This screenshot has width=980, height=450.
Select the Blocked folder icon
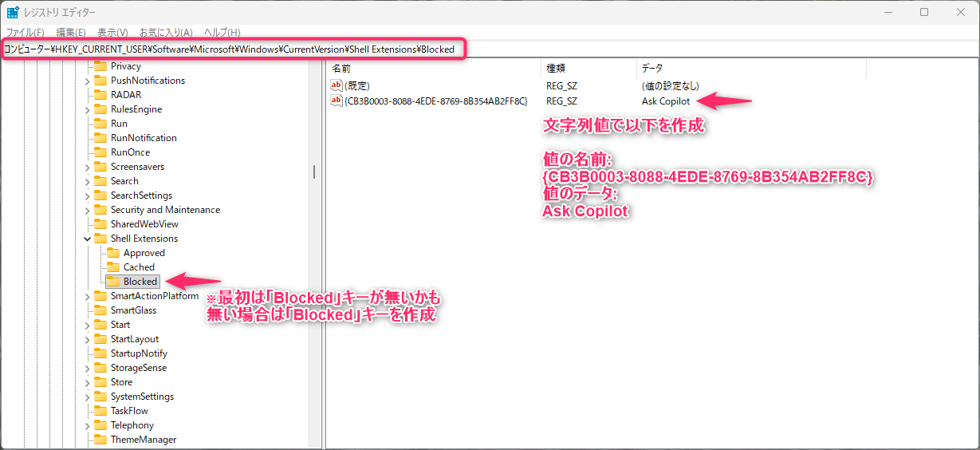[x=112, y=282]
